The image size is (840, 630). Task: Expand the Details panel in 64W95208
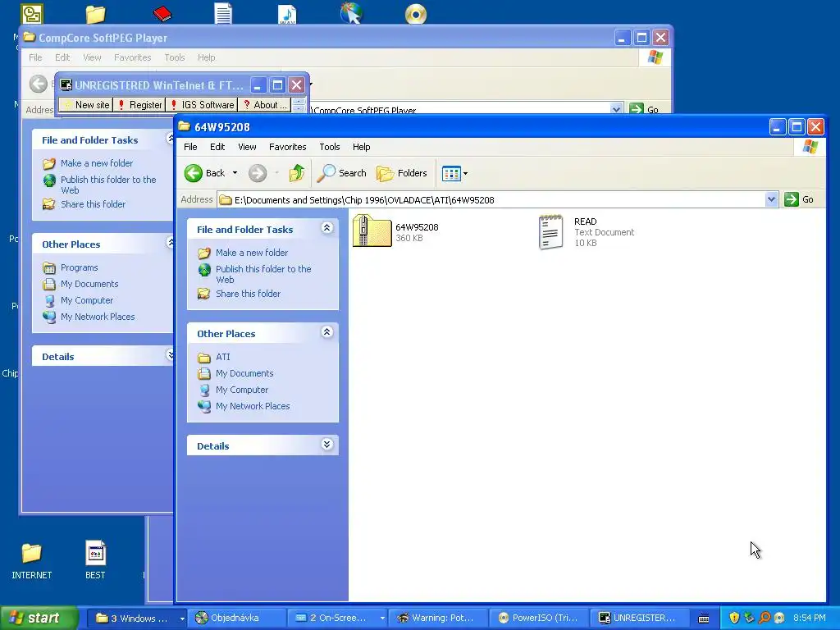click(326, 445)
